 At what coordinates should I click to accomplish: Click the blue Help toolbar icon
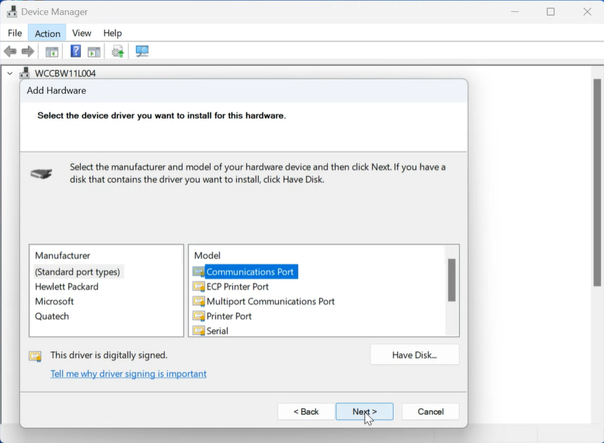coord(75,52)
